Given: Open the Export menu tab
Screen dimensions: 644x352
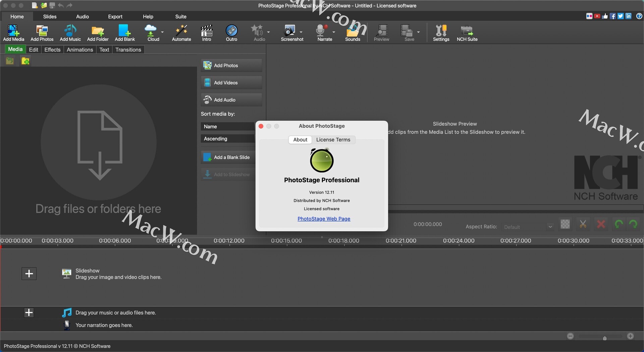Looking at the screenshot, I should click(115, 16).
